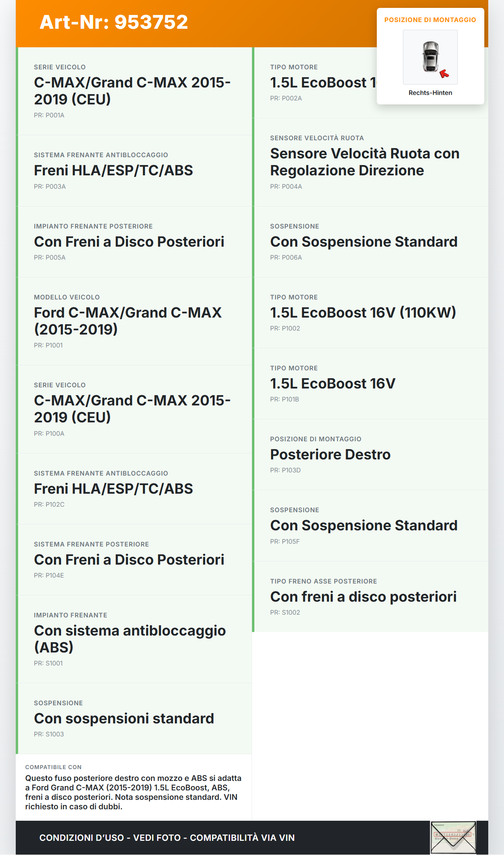Select the 1.5L EcoBoost 16V entry coded P101B
Image resolution: width=504 pixels, height=855 pixels.
[332, 384]
